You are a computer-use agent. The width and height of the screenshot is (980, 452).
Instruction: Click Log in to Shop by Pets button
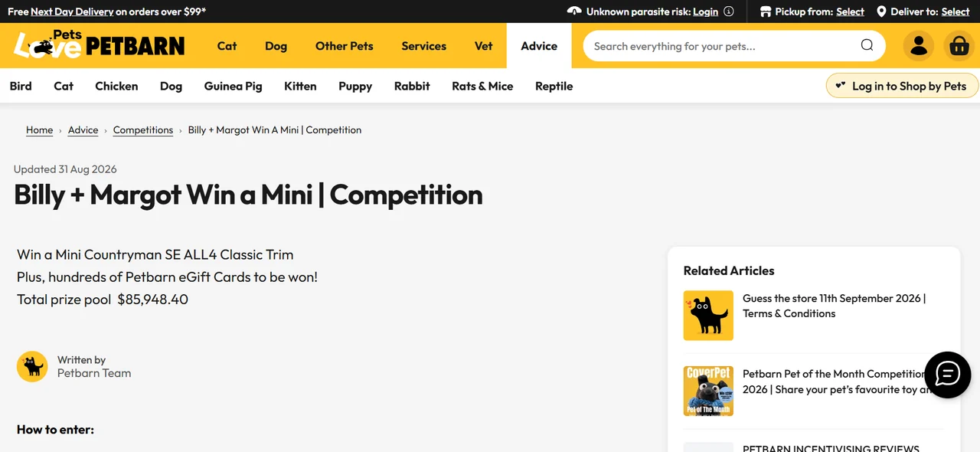point(902,86)
